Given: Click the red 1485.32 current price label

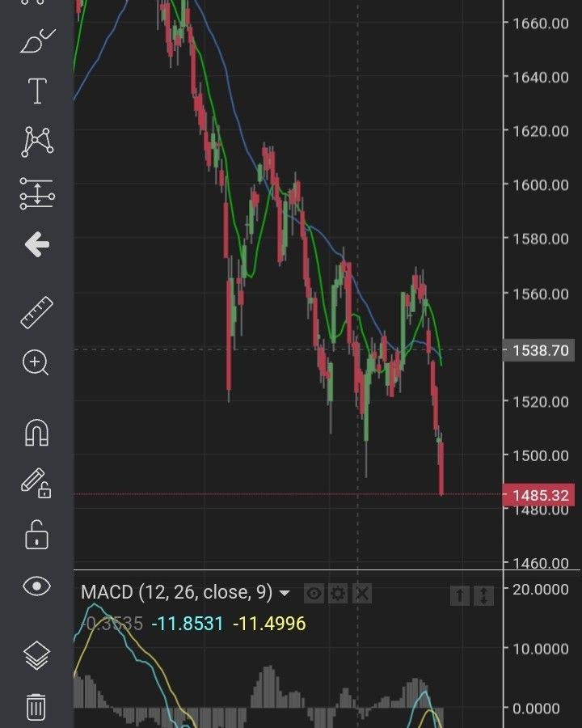Looking at the screenshot, I should (538, 494).
